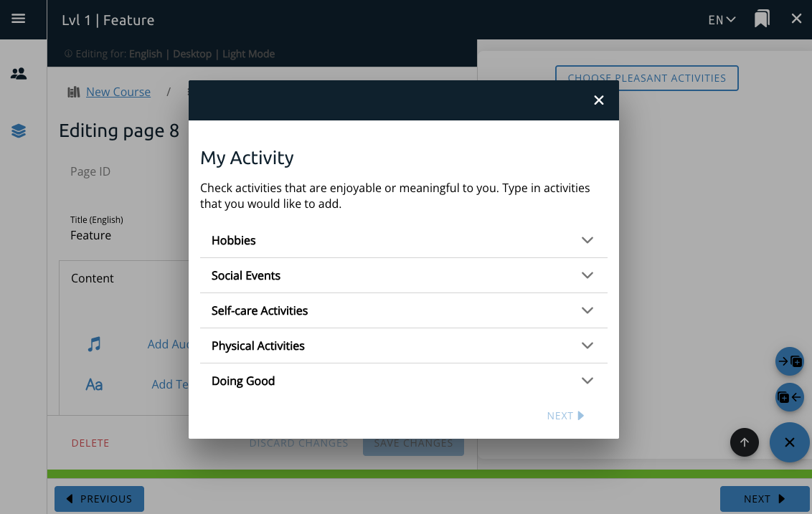
Task: Click the import-into-page floating icon
Action: point(790,361)
